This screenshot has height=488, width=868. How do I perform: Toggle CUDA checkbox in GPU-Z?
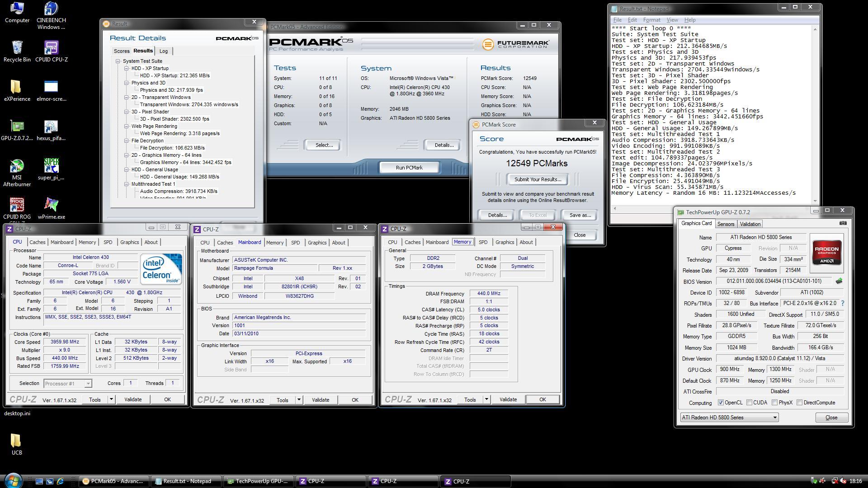click(750, 403)
